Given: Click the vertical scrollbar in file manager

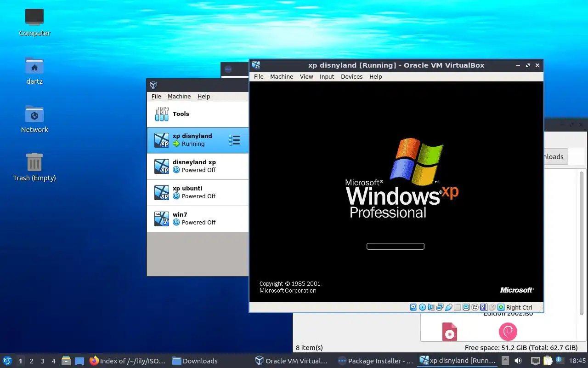Looking at the screenshot, I should click(x=582, y=244).
